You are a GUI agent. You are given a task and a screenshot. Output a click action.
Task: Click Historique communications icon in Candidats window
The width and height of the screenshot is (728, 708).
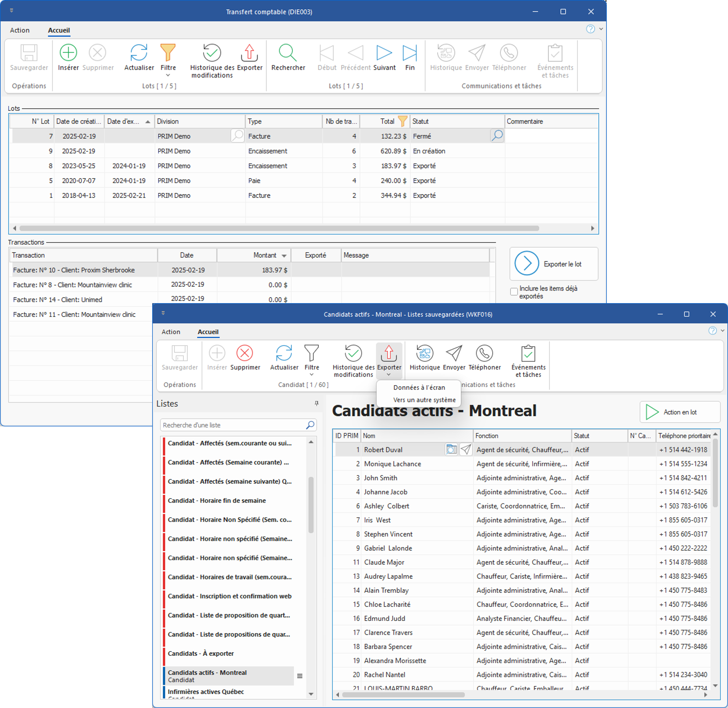425,353
